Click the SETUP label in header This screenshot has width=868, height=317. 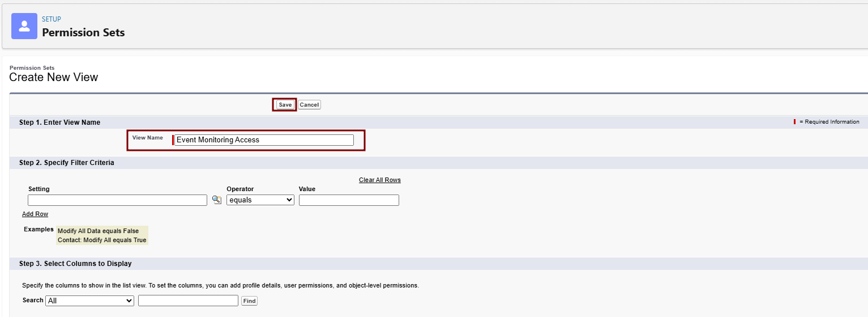pos(52,19)
